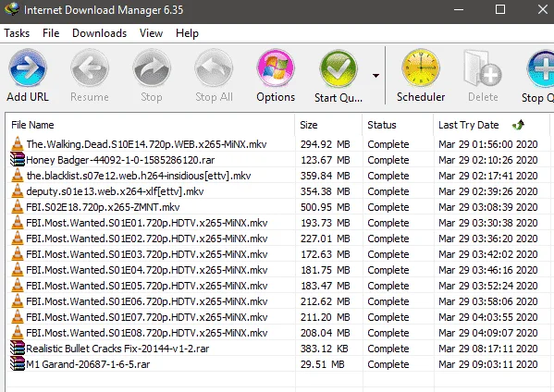Click VLC icon for FBI.Most.Wanted.S01E04
Screen dimensions: 554x392
(x=18, y=270)
